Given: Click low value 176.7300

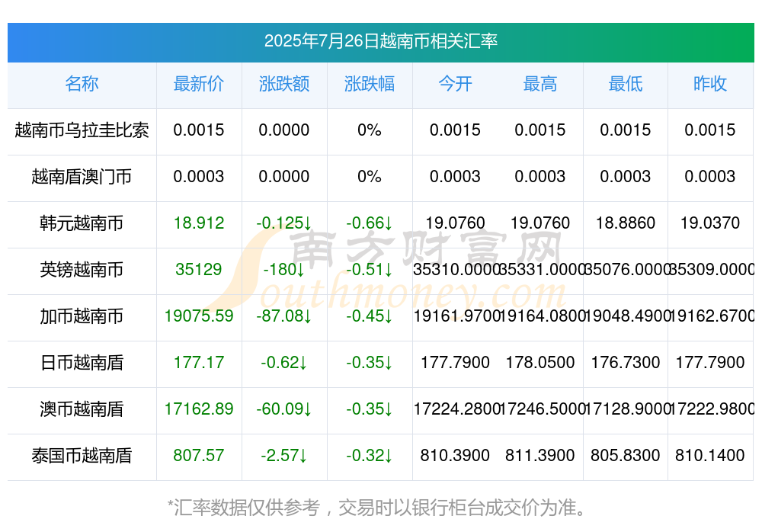Looking at the screenshot, I should (626, 362).
